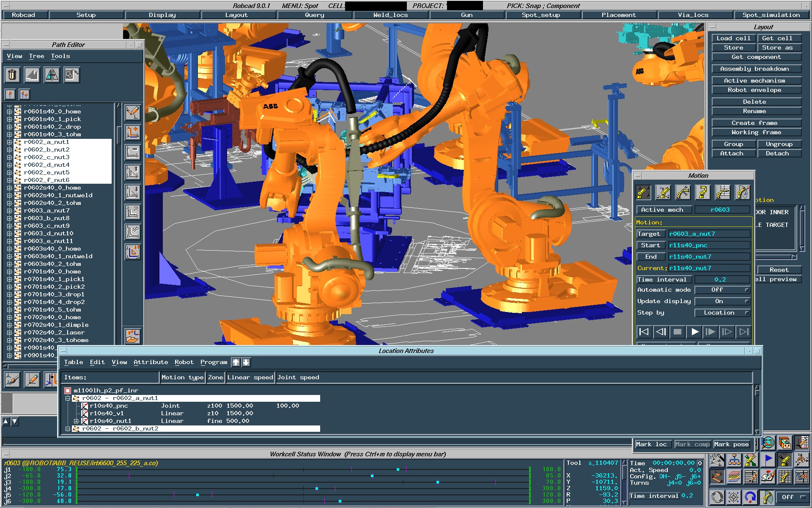Toggle Update display On option
Image resolution: width=812 pixels, height=508 pixels.
tap(722, 301)
